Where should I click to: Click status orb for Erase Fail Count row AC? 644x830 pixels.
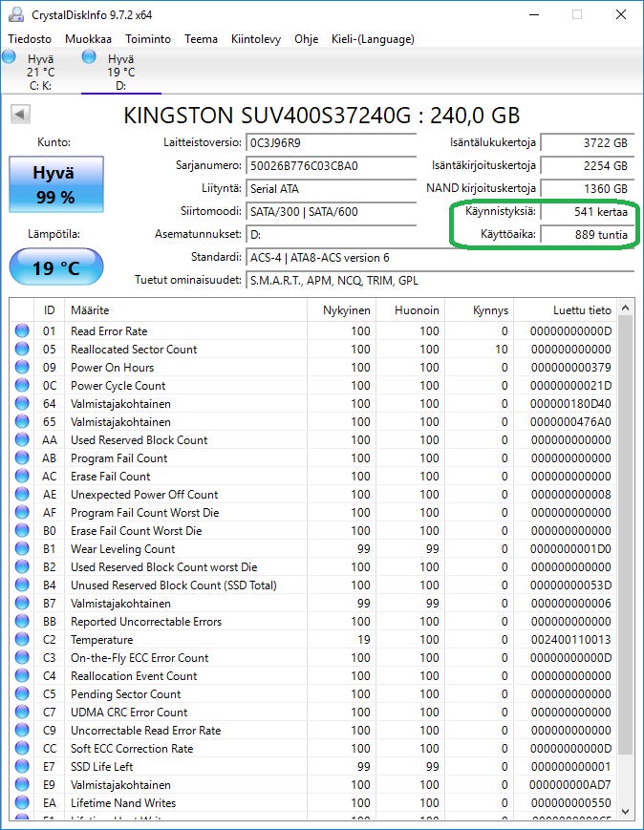click(22, 476)
